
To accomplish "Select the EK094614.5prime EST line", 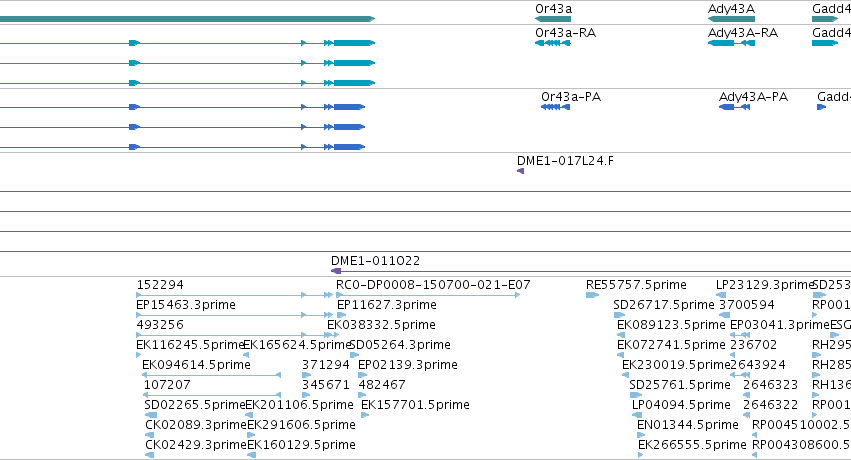I will [x=211, y=375].
